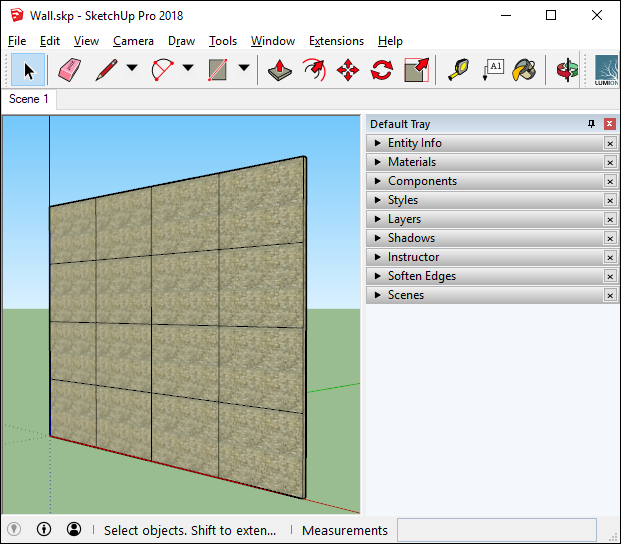The image size is (621, 544).
Task: Click the user sign-in status icon
Action: tap(74, 530)
